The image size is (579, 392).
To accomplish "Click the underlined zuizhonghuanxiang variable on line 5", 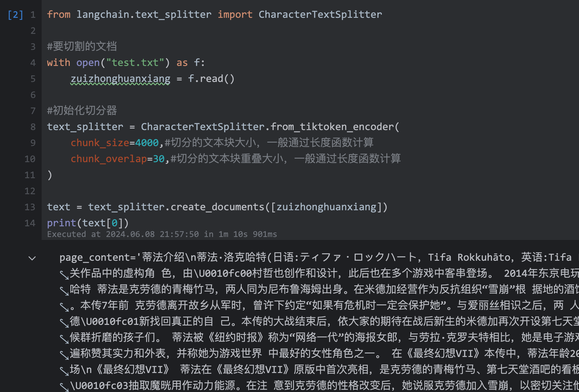I will [x=120, y=79].
